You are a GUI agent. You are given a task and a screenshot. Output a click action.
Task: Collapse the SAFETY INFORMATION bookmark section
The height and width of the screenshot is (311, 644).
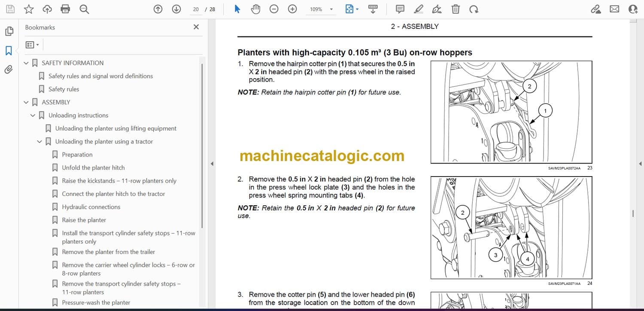coord(26,63)
